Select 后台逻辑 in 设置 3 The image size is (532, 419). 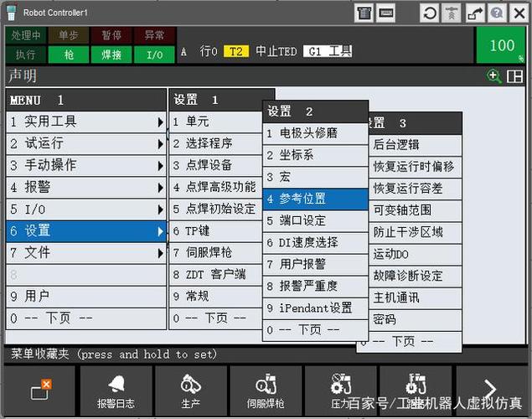415,145
